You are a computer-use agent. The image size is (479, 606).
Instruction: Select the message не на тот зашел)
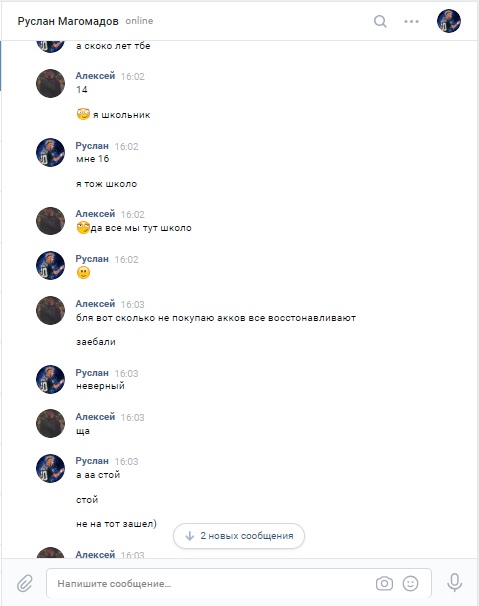pyautogui.click(x=116, y=524)
